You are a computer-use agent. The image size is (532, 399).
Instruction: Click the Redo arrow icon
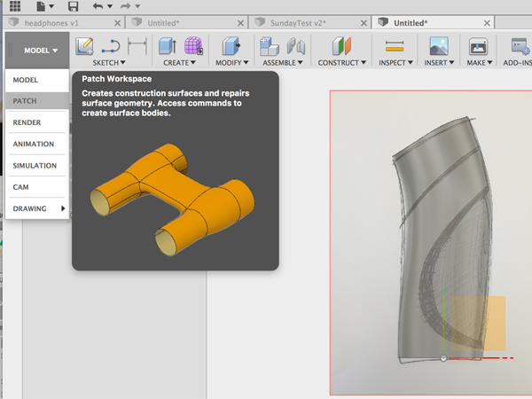(126, 6)
